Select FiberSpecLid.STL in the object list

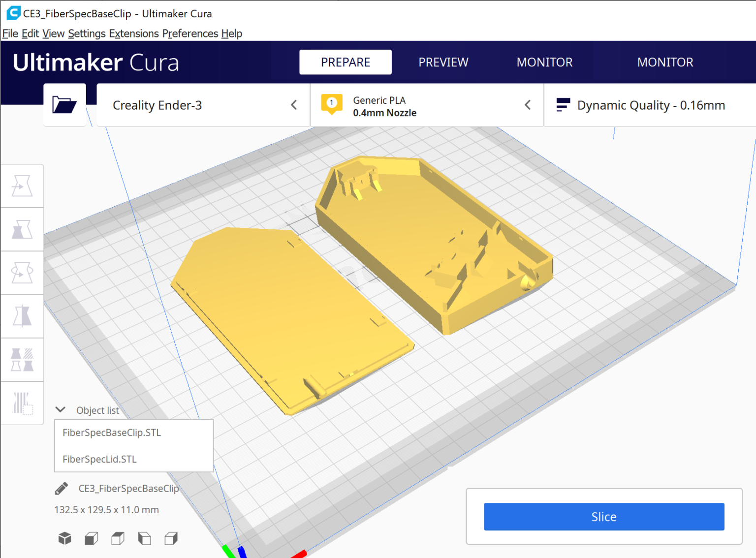click(99, 459)
